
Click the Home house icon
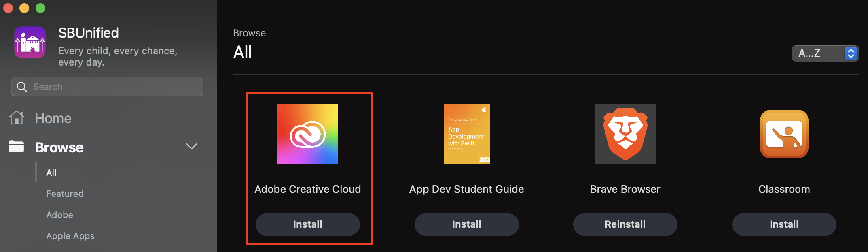tap(17, 118)
